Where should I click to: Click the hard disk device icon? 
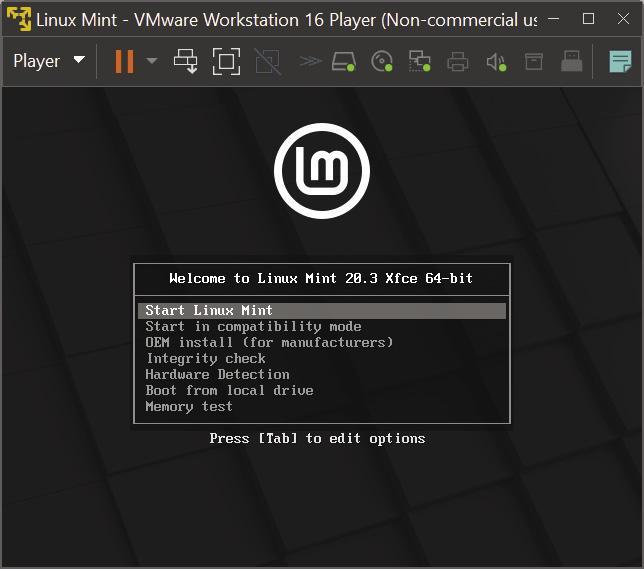[x=343, y=61]
